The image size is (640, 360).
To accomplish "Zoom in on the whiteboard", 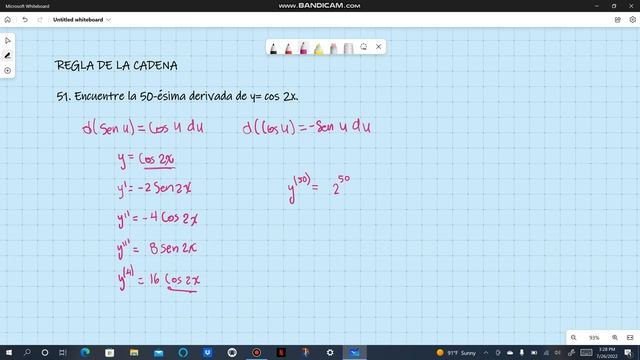I will (x=615, y=338).
